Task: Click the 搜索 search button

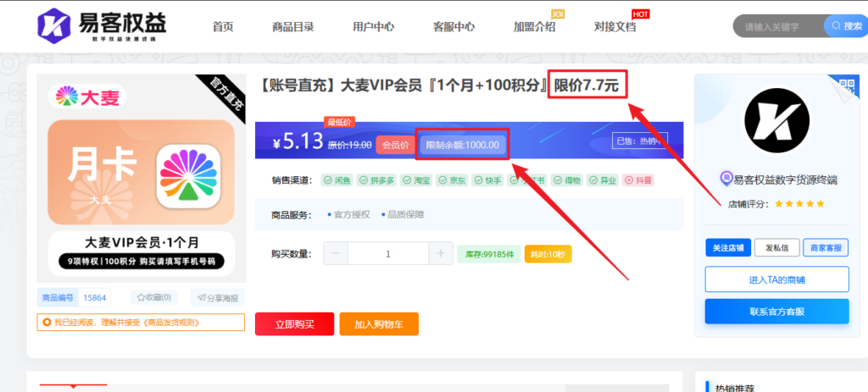Action: point(846,26)
